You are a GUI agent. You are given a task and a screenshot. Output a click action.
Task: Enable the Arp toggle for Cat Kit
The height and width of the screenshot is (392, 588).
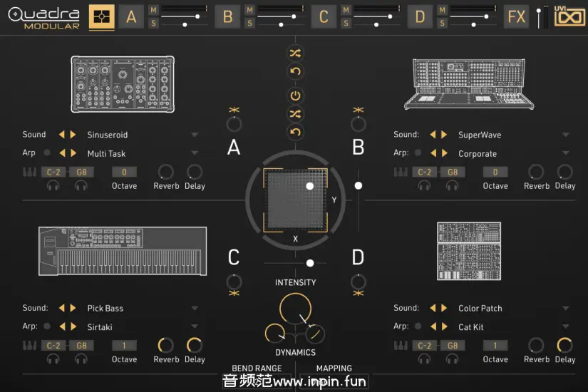418,326
